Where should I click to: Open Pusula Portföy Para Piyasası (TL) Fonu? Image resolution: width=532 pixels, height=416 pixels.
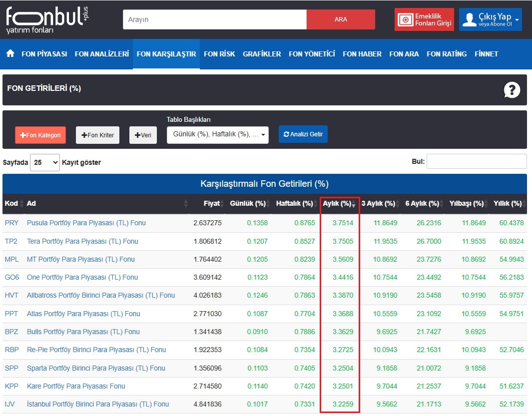(86, 223)
